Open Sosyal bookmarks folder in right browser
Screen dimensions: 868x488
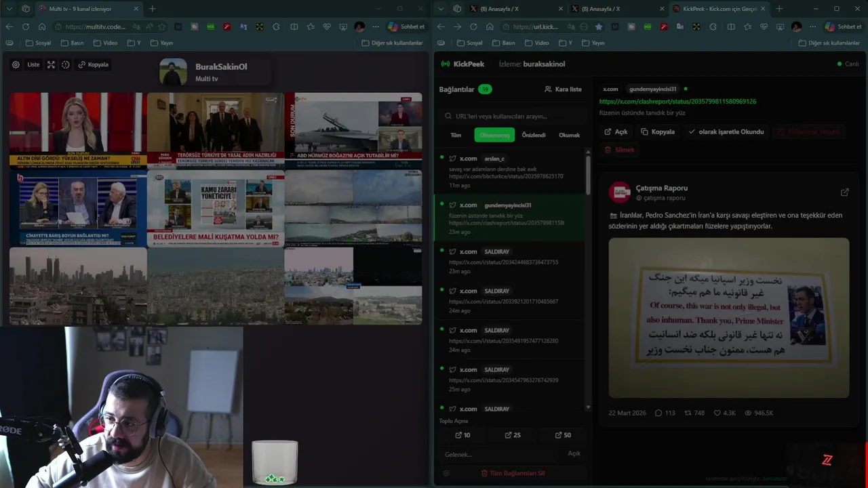[469, 43]
